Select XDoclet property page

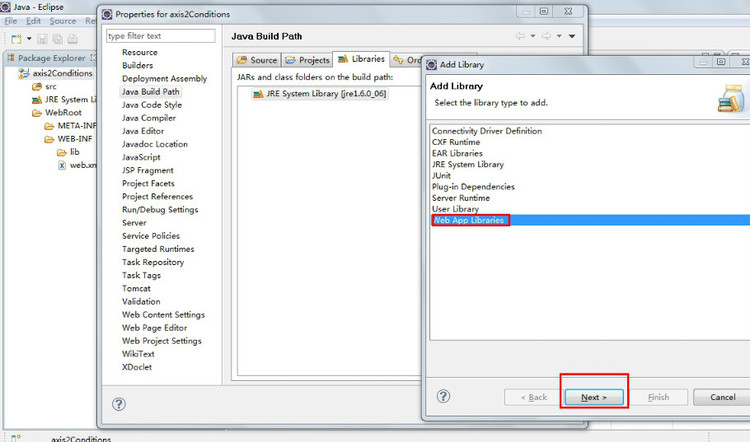click(137, 367)
